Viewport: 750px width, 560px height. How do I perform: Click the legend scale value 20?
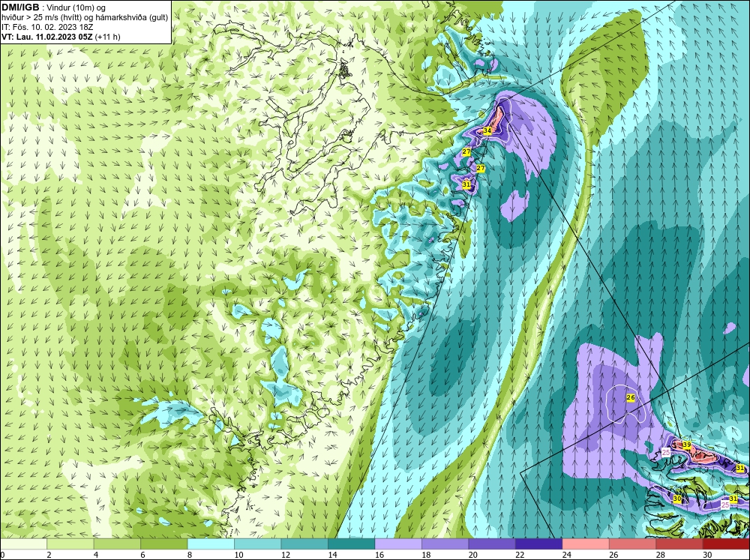[473, 555]
